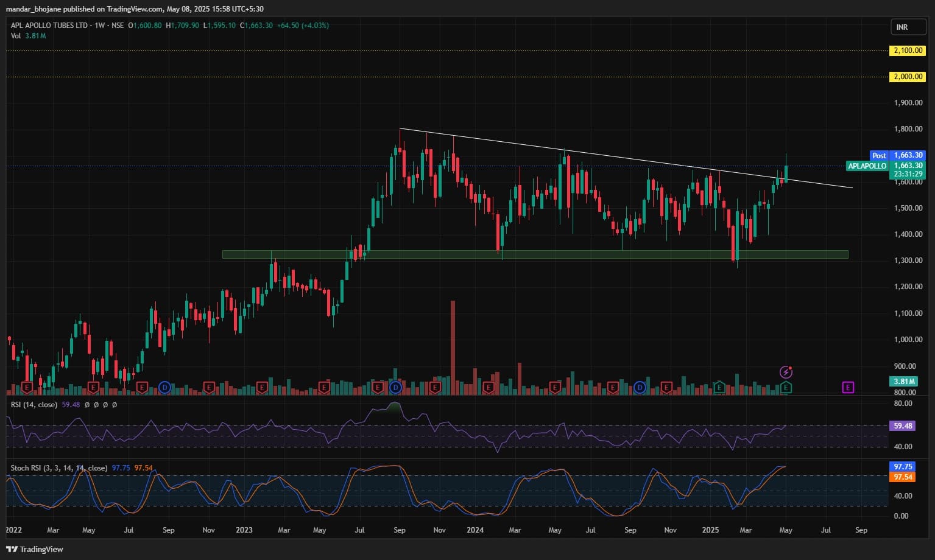Click the purple 59.48 RSI value label
935x560 pixels.
point(902,426)
